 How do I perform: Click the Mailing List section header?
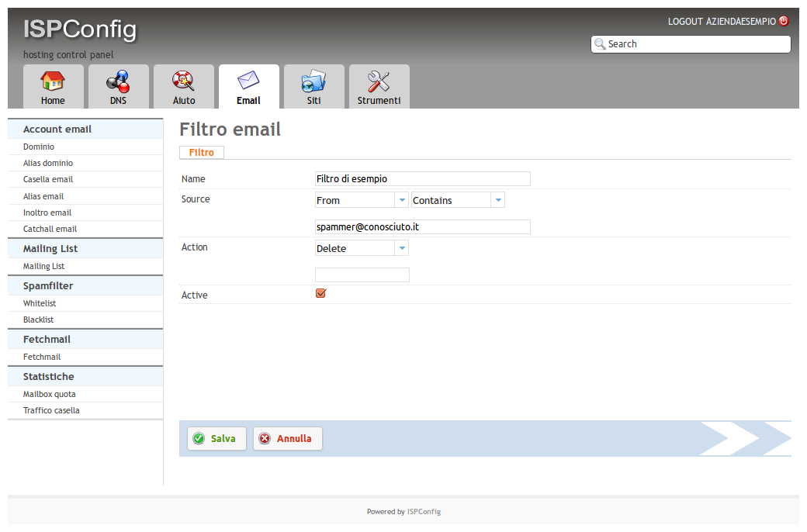[85, 248]
